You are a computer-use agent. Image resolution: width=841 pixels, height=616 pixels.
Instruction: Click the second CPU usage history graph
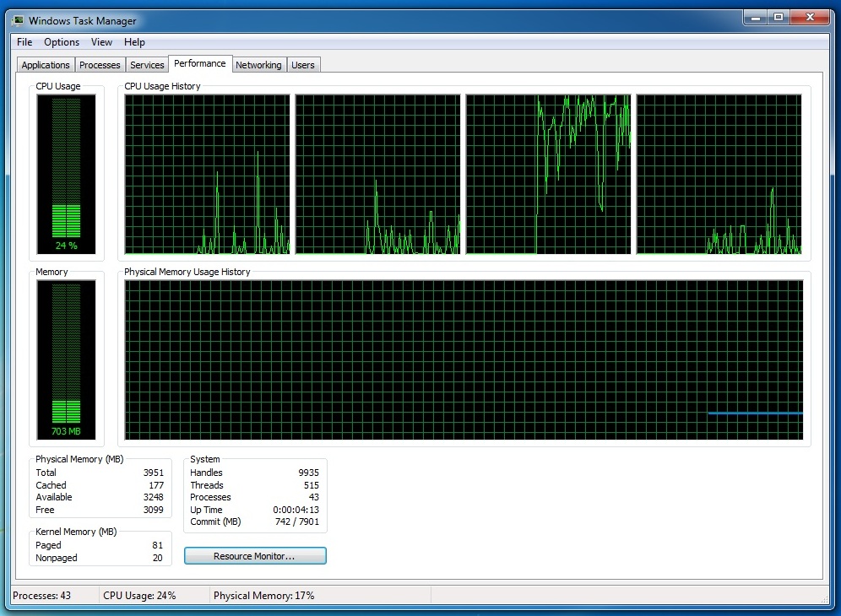click(x=377, y=174)
